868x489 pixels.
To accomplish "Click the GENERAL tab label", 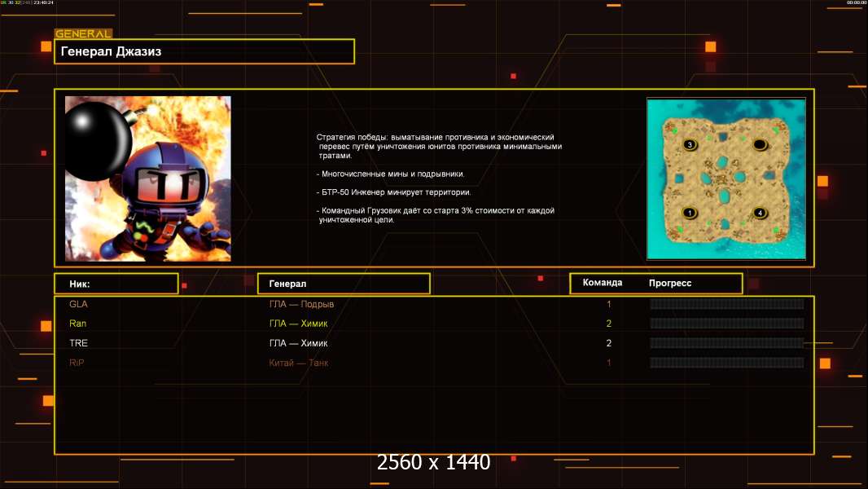I will click(83, 34).
